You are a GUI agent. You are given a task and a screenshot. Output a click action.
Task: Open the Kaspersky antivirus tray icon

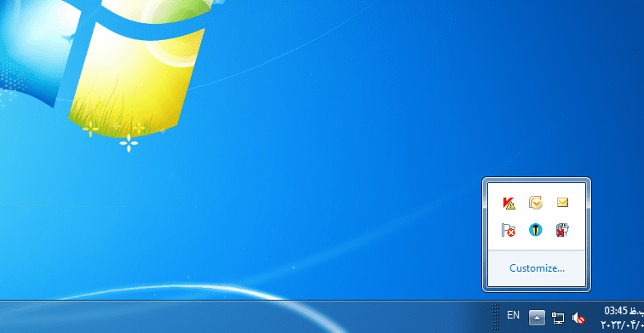[509, 203]
